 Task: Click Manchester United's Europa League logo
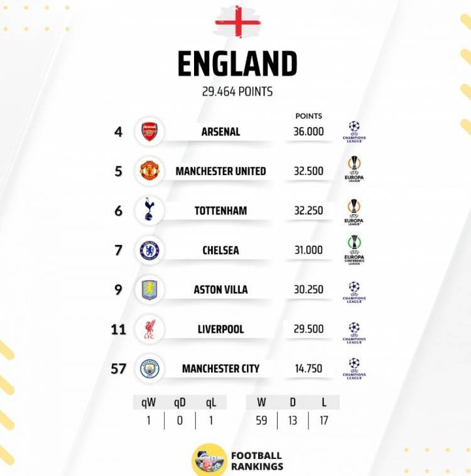pos(354,170)
